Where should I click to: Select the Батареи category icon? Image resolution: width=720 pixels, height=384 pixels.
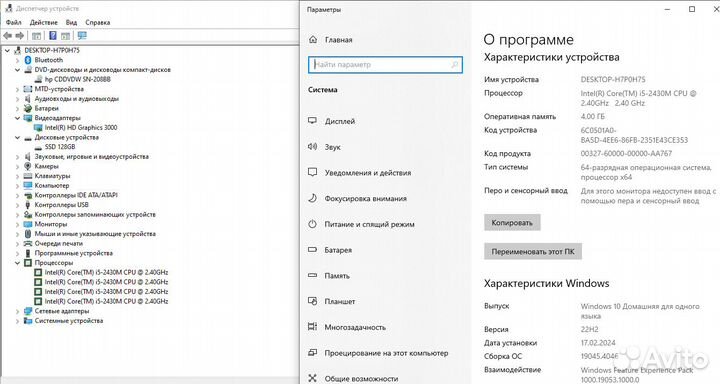click(28, 108)
